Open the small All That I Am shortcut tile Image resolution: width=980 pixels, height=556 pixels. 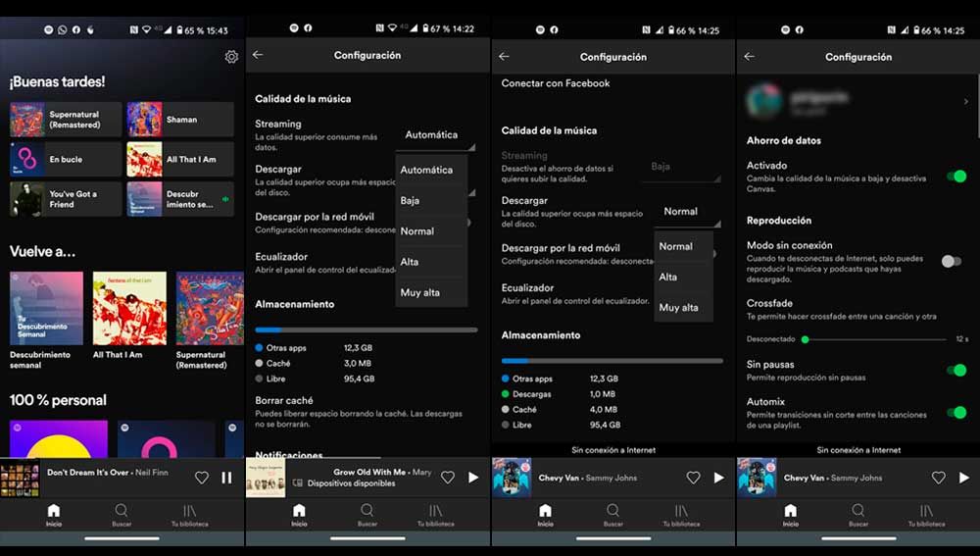pos(180,160)
